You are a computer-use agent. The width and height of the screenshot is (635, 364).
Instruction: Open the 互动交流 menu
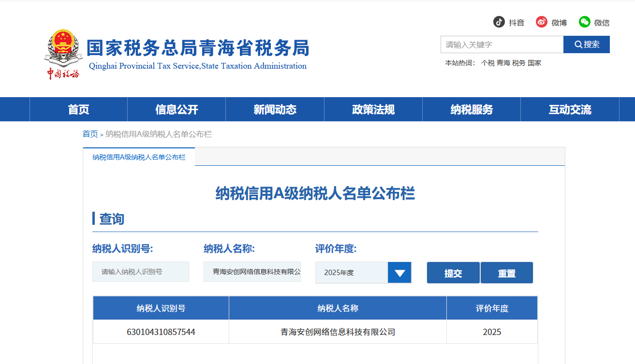coord(570,109)
